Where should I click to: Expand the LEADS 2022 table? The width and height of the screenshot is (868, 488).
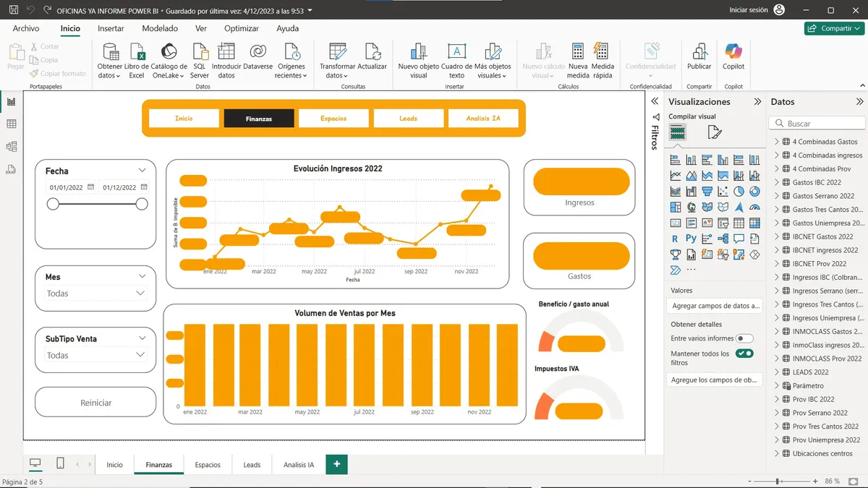point(777,372)
